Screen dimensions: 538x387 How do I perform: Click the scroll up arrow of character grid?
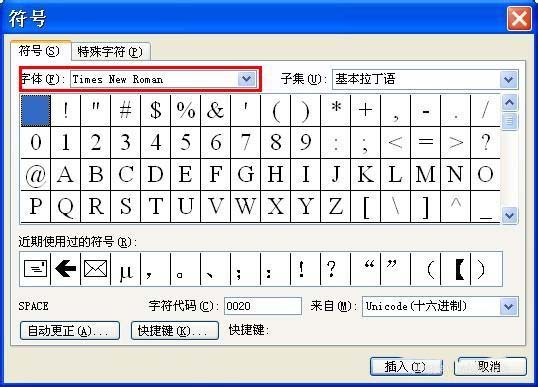(510, 103)
